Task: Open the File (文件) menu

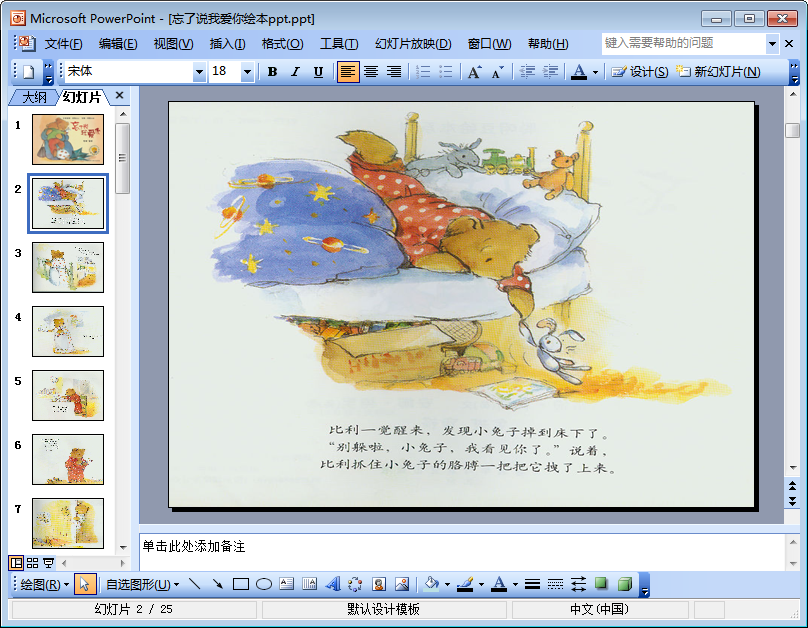Action: [x=63, y=44]
